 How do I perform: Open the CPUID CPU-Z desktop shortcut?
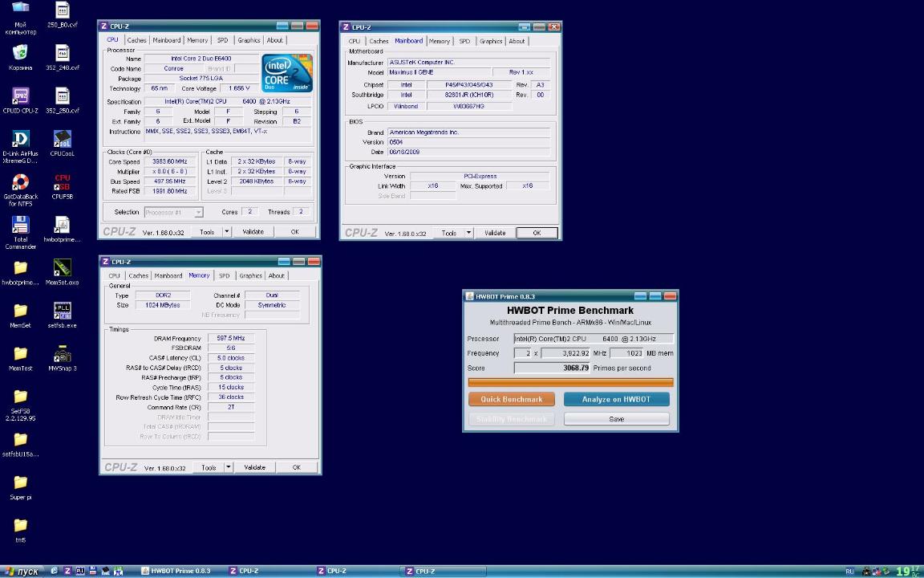(20, 100)
